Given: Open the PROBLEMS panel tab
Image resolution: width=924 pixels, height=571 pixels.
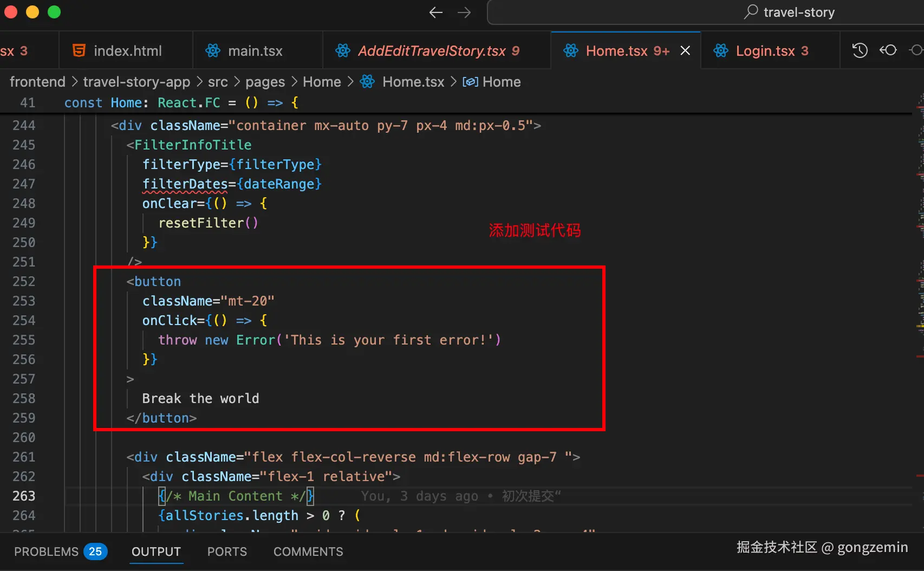Looking at the screenshot, I should (x=47, y=551).
